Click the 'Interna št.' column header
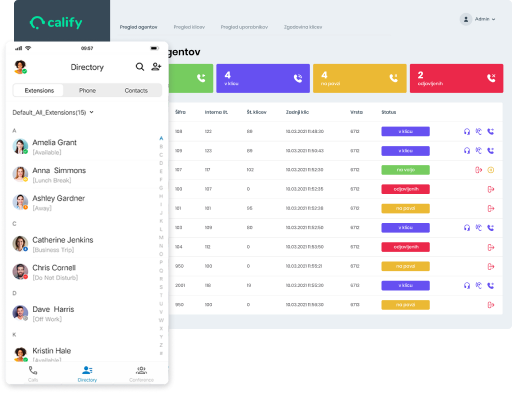This screenshot has width=512, height=393. click(x=216, y=112)
